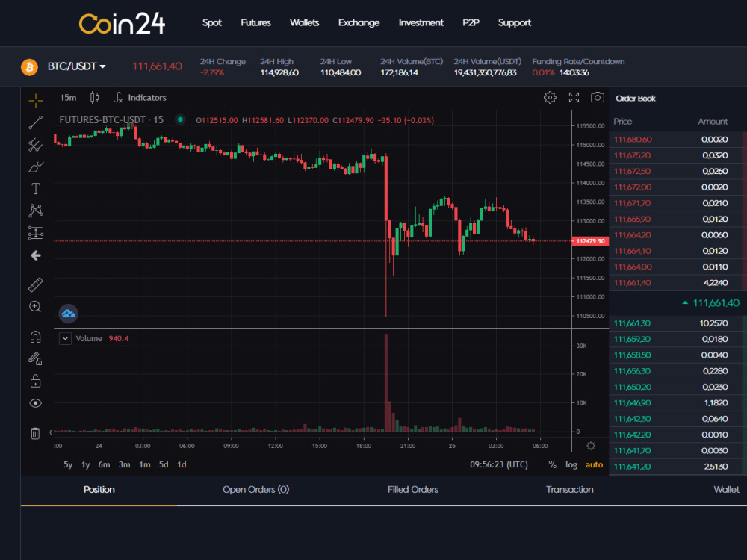
Task: Switch to the Wallet tab
Action: (x=727, y=490)
